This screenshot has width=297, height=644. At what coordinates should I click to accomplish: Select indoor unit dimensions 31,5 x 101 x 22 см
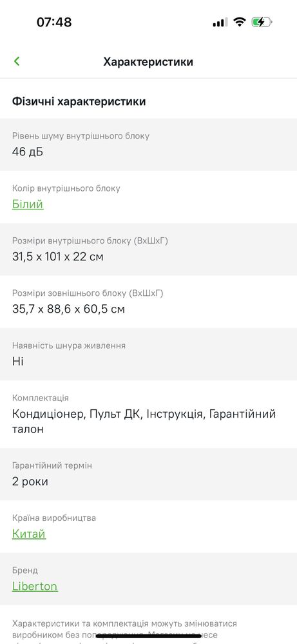(58, 257)
